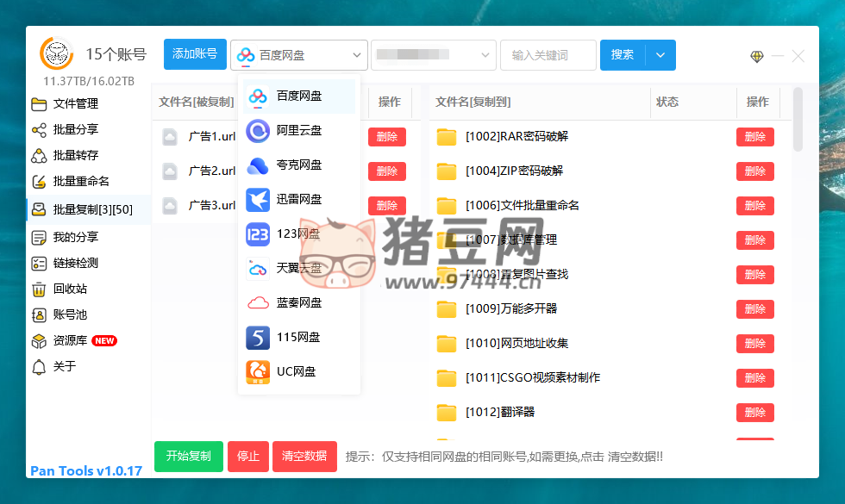The image size is (845, 504).
Task: Go to 批量转存 in the sidebar
Action: point(76,156)
